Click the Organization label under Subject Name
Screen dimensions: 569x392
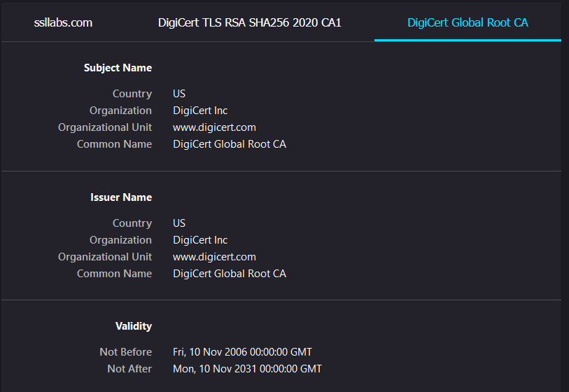[120, 111]
